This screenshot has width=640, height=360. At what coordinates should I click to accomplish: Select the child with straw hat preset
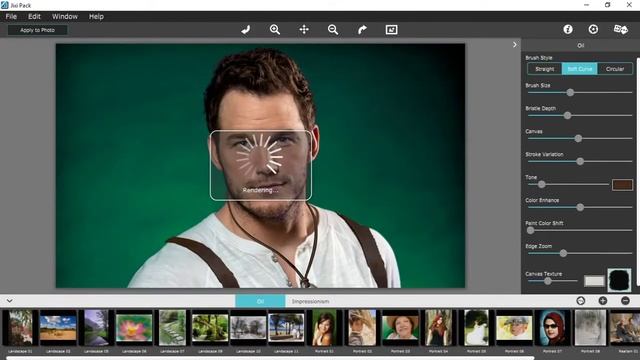[362, 328]
